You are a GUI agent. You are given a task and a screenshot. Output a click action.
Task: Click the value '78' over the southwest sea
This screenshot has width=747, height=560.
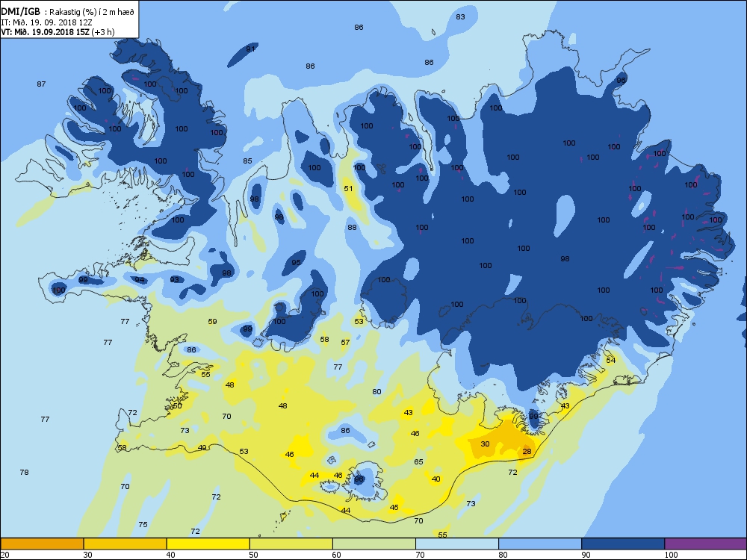(x=25, y=473)
